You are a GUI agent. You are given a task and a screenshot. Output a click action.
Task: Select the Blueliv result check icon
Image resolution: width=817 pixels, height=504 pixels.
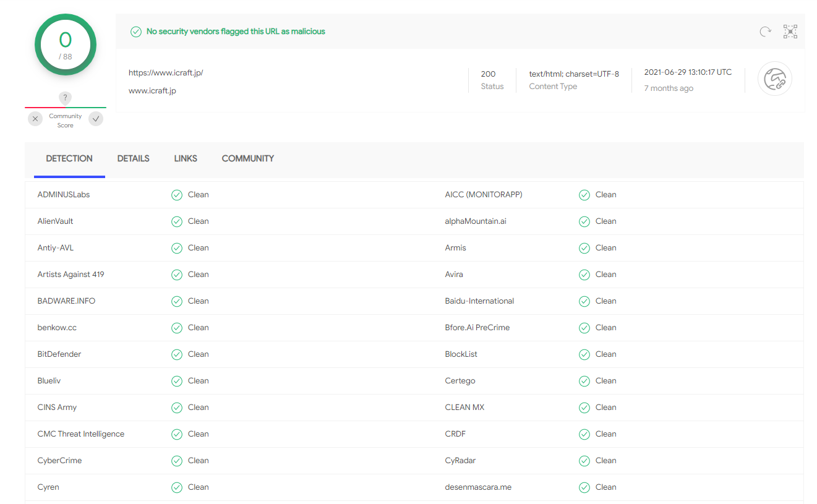177,381
